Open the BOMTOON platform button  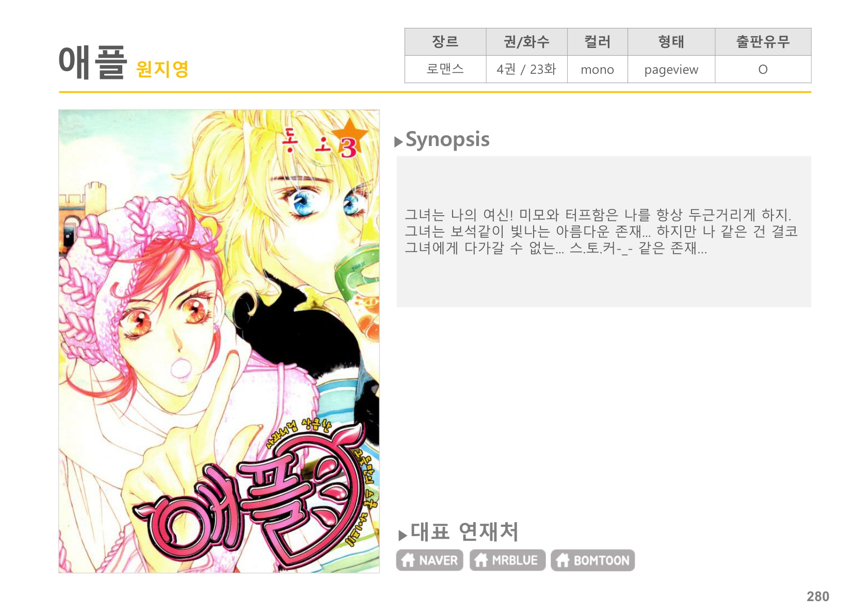pos(592,560)
